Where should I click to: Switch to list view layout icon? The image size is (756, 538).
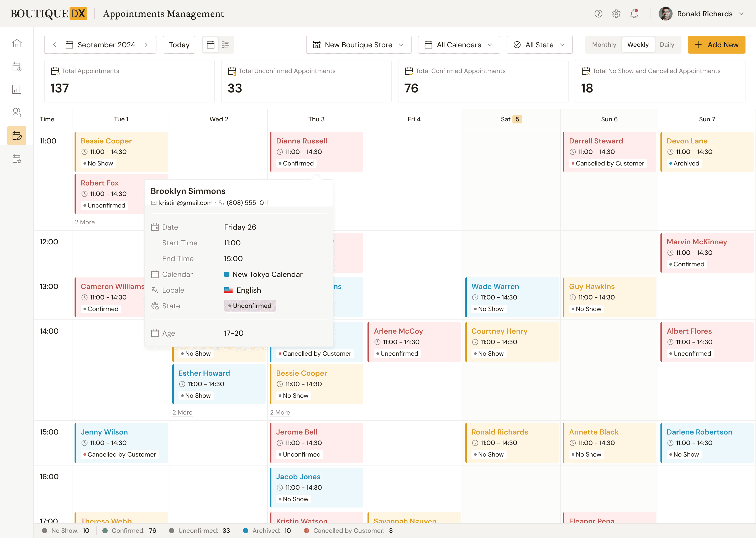tap(225, 44)
